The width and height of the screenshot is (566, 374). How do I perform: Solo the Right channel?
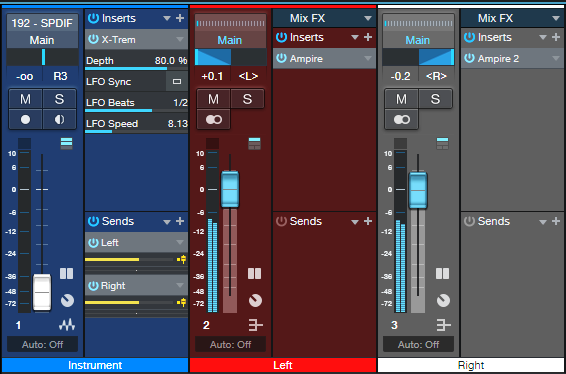(x=435, y=99)
